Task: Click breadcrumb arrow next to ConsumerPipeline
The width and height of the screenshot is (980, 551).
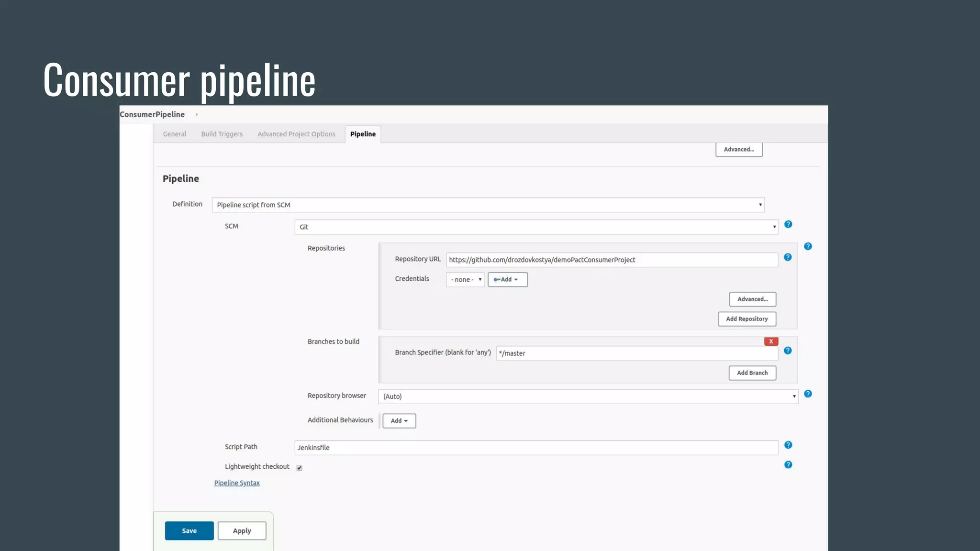Action: (197, 115)
